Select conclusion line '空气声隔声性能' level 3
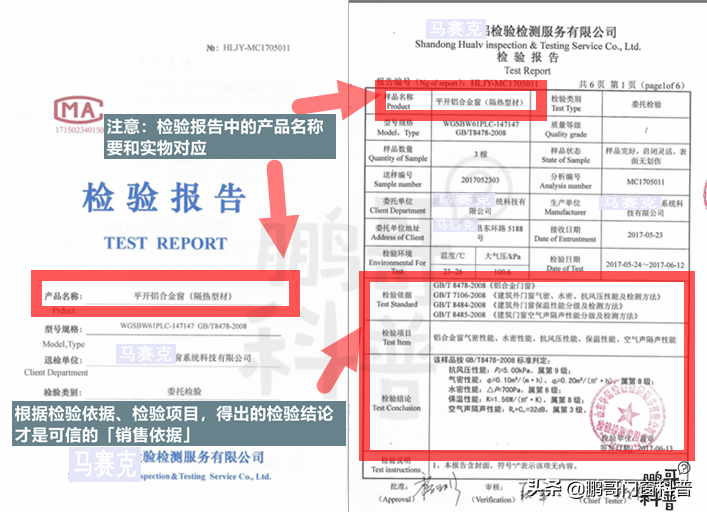707x512 pixels. (518, 409)
